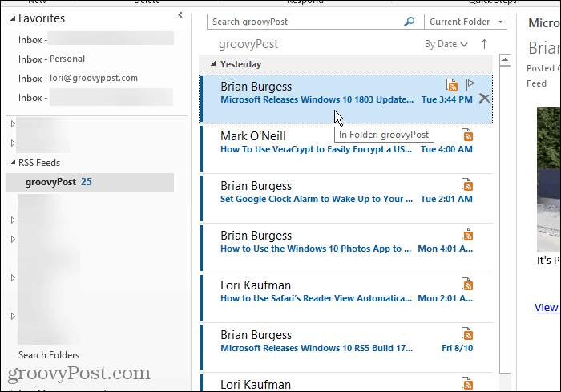561x392 pixels.
Task: Click RSS icon on Mark O'Neill post
Action: click(x=467, y=135)
